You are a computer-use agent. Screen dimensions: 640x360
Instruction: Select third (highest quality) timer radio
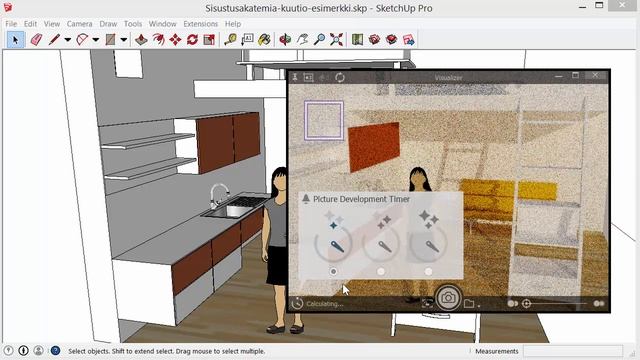428,271
